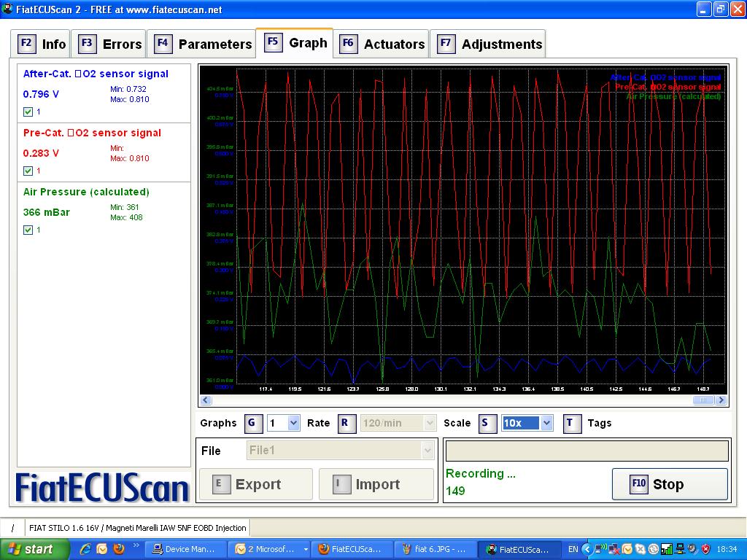Click the F6 key icon

click(348, 43)
